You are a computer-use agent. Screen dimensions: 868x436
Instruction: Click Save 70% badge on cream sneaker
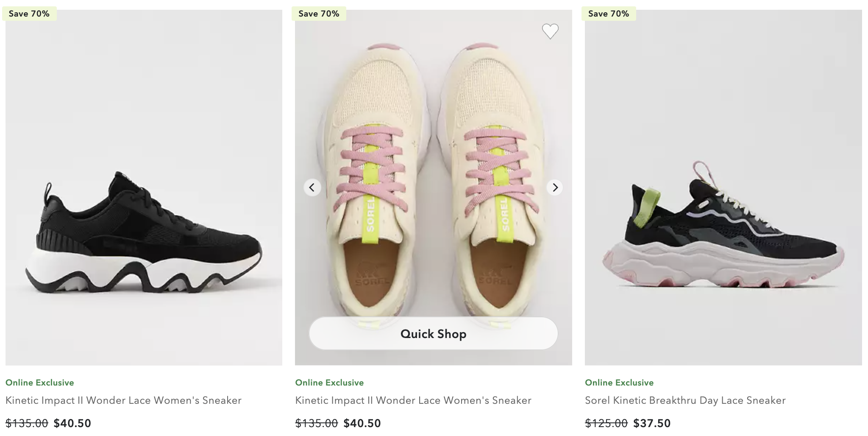point(319,14)
